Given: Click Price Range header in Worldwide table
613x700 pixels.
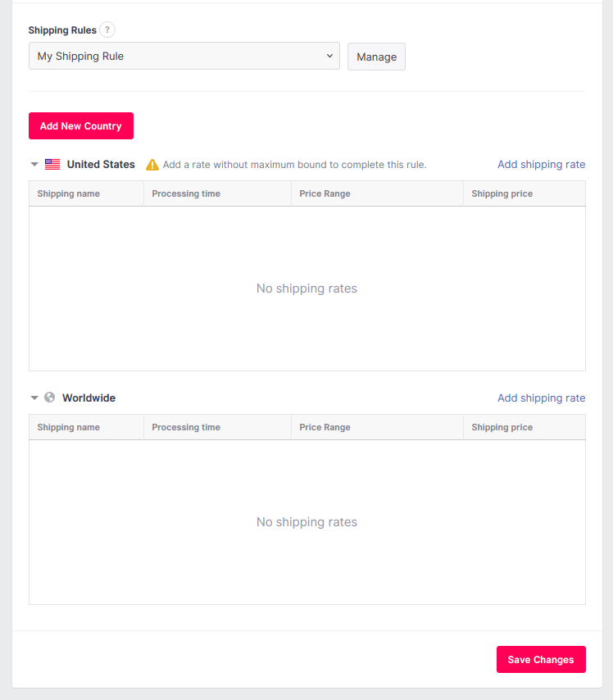Looking at the screenshot, I should coord(325,427).
